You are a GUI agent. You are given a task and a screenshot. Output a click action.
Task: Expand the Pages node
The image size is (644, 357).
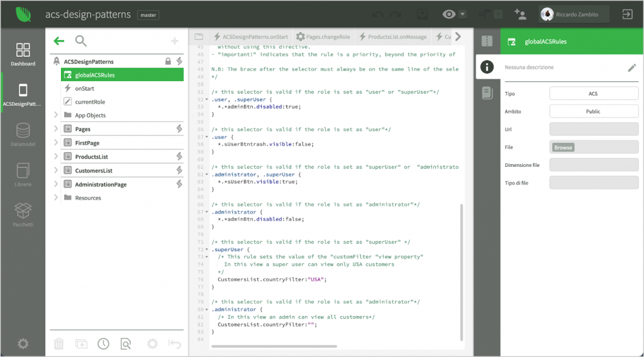pos(56,128)
